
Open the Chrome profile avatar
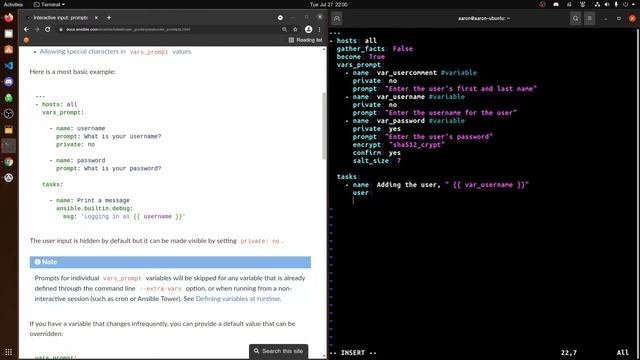[309, 29]
